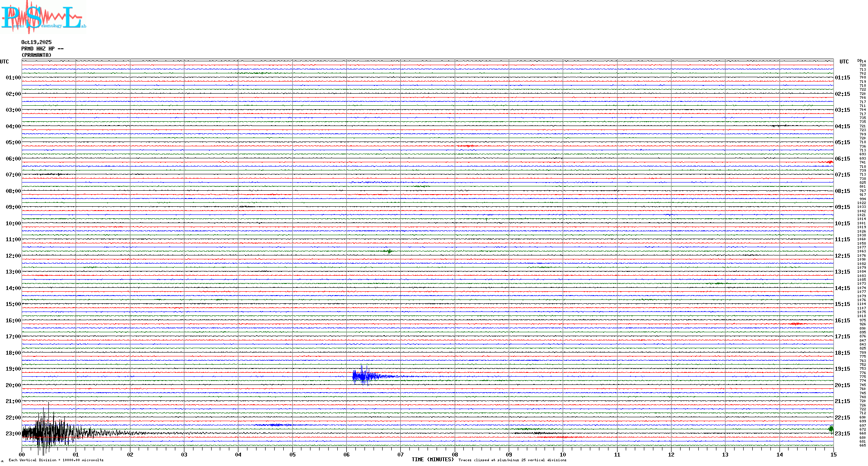Viewport: 868px width, 466px height.
Task: Click the 04:15 time label on right
Action: (842, 126)
